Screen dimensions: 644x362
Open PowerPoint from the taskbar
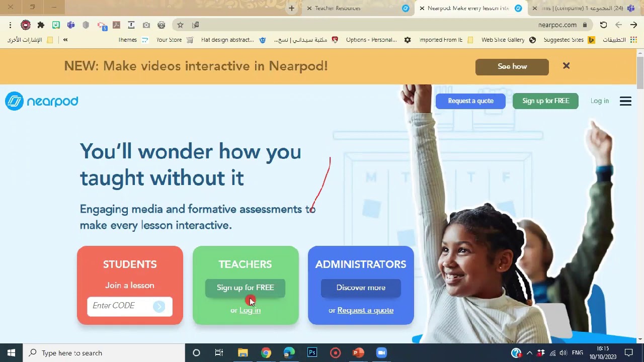point(358,353)
